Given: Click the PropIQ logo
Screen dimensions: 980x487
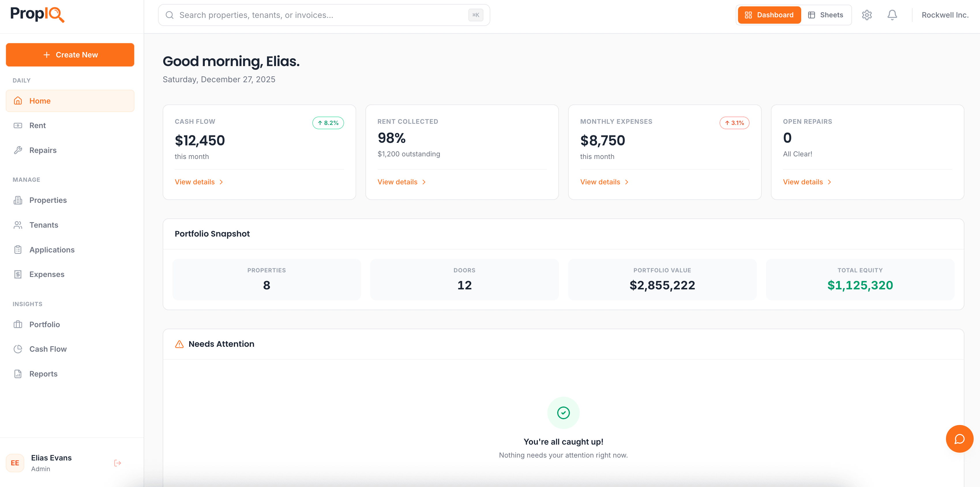Looking at the screenshot, I should click(x=37, y=15).
